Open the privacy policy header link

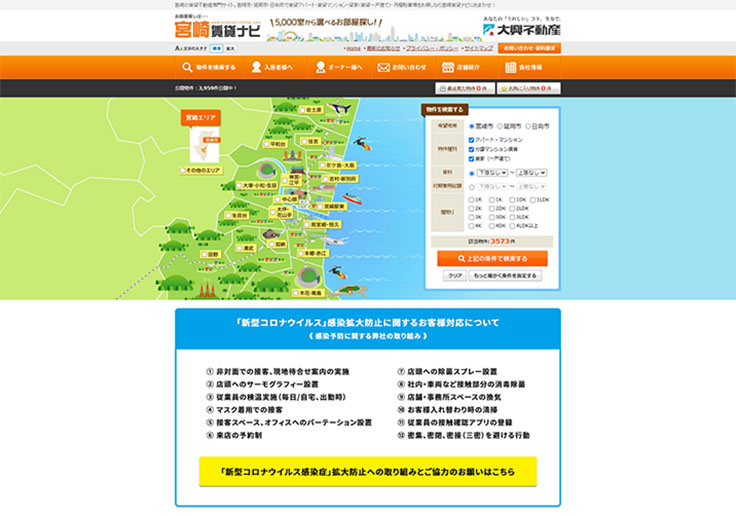pyautogui.click(x=432, y=48)
